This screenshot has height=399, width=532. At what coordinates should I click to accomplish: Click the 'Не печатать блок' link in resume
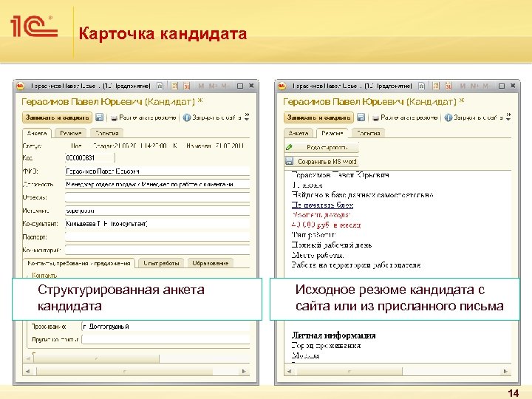pyautogui.click(x=322, y=205)
